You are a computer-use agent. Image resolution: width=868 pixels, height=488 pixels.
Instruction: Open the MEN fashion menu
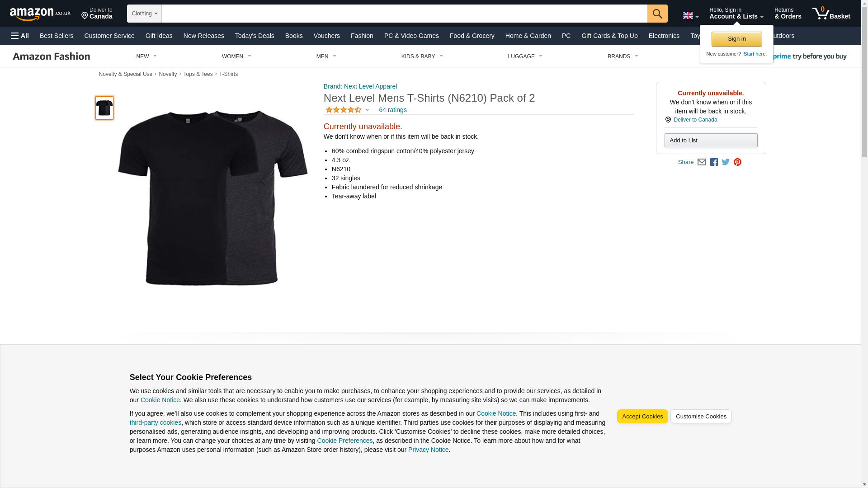pos(326,56)
